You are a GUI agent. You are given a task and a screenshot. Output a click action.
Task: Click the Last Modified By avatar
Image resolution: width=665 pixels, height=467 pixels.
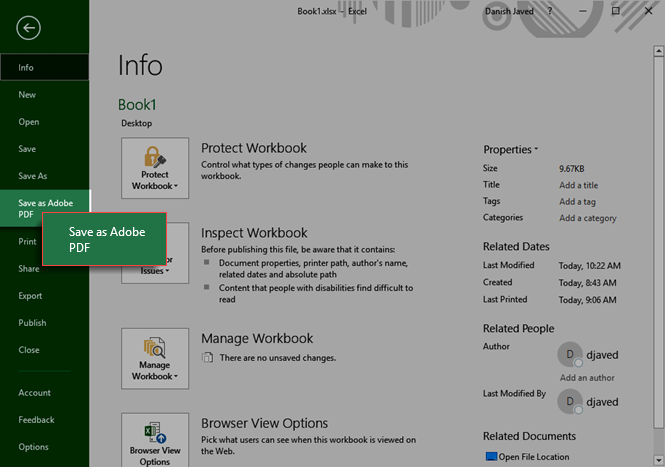(569, 399)
